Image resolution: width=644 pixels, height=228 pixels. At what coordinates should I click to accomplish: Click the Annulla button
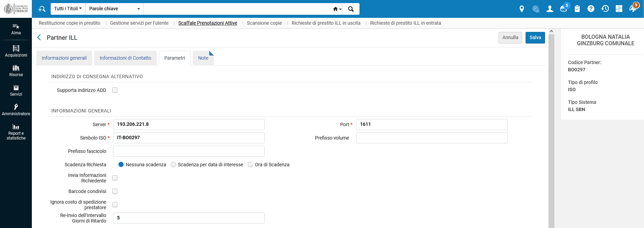click(510, 38)
